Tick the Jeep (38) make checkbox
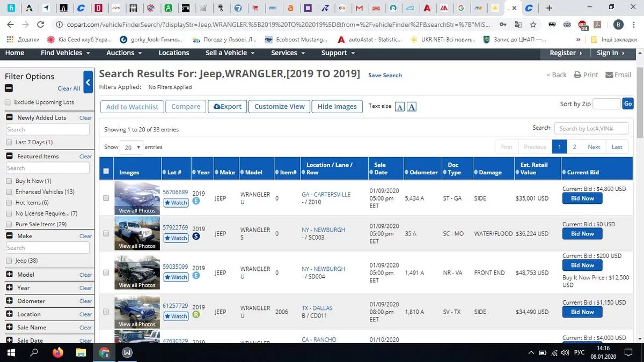The height and width of the screenshot is (362, 644). tap(9, 261)
